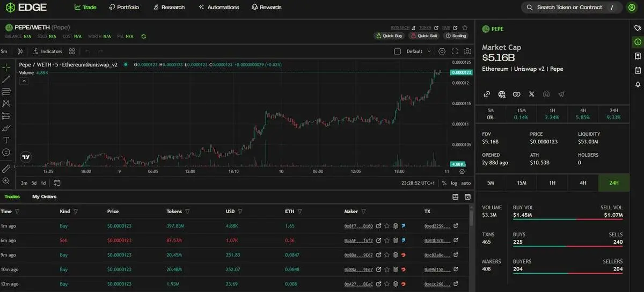Select the 24H stats tab
Viewport: 644px width, 292px height.
click(x=614, y=183)
